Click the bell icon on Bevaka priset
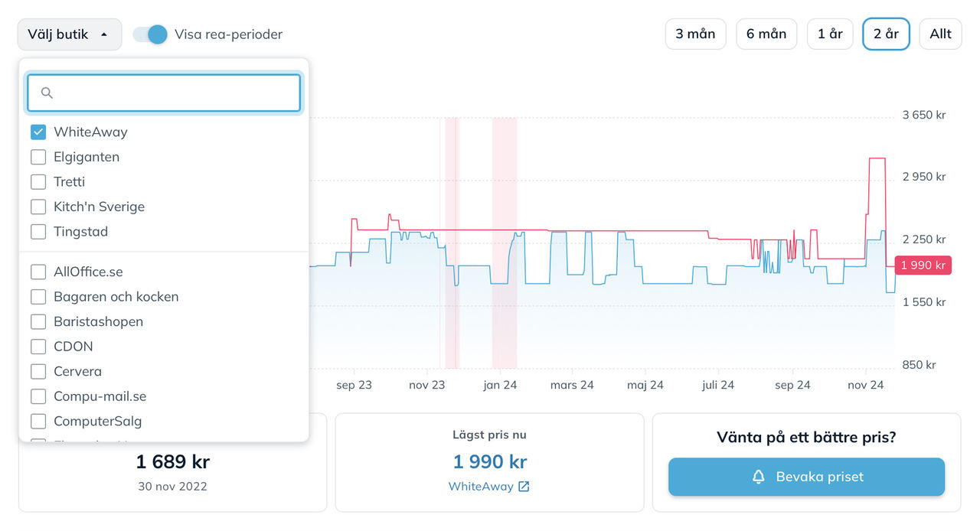 (758, 477)
